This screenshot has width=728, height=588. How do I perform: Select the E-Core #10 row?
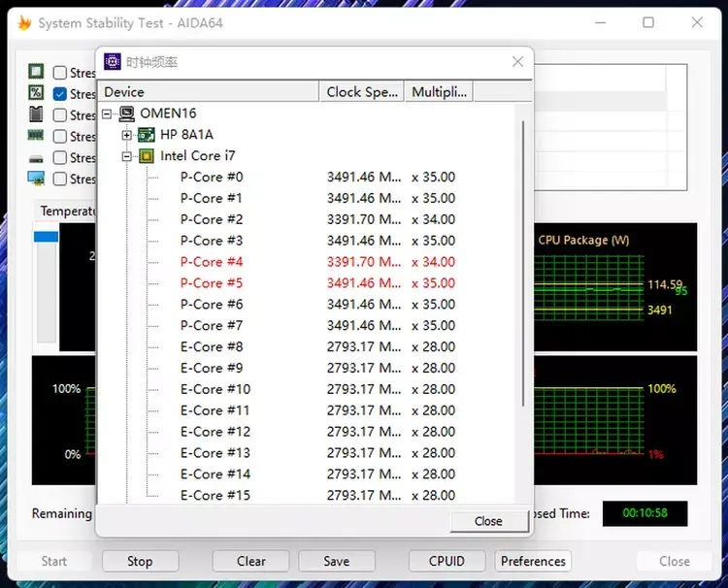(318, 389)
